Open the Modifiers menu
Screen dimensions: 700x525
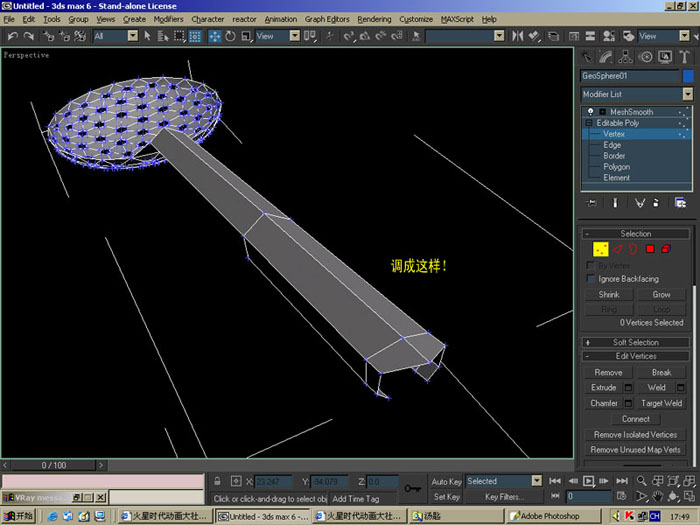[168, 19]
